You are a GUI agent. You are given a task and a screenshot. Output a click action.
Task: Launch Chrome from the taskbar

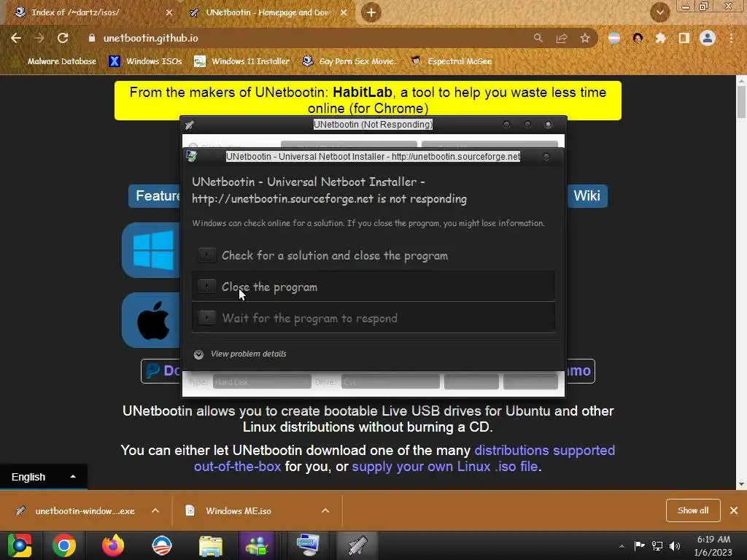tap(64, 545)
